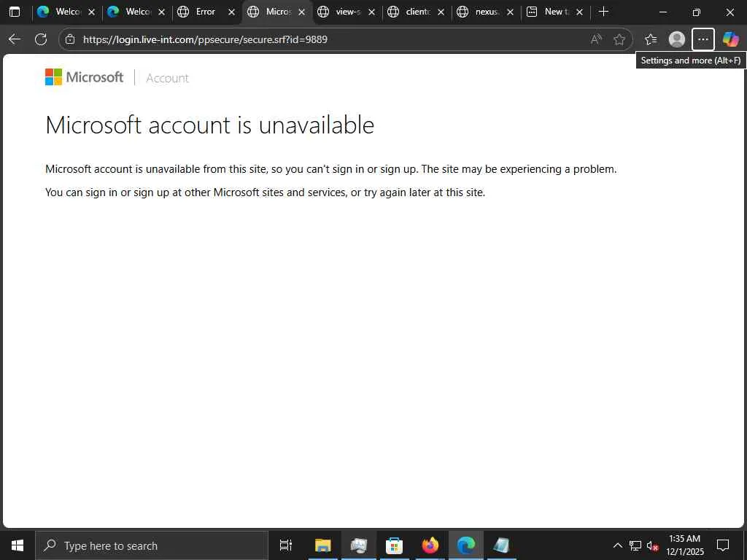The width and height of the screenshot is (747, 560).
Task: Open Firefox from the taskbar
Action: click(430, 545)
